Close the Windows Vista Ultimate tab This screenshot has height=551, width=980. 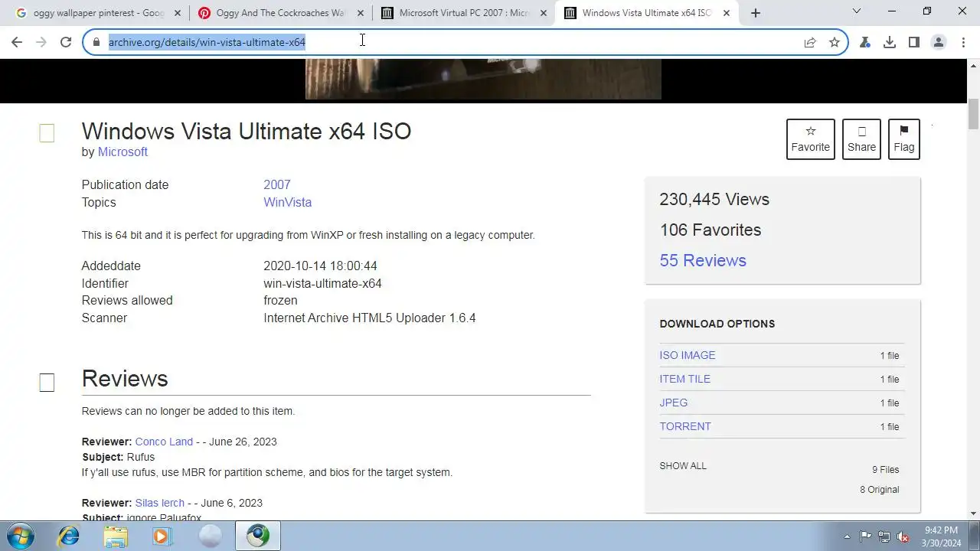pos(727,13)
